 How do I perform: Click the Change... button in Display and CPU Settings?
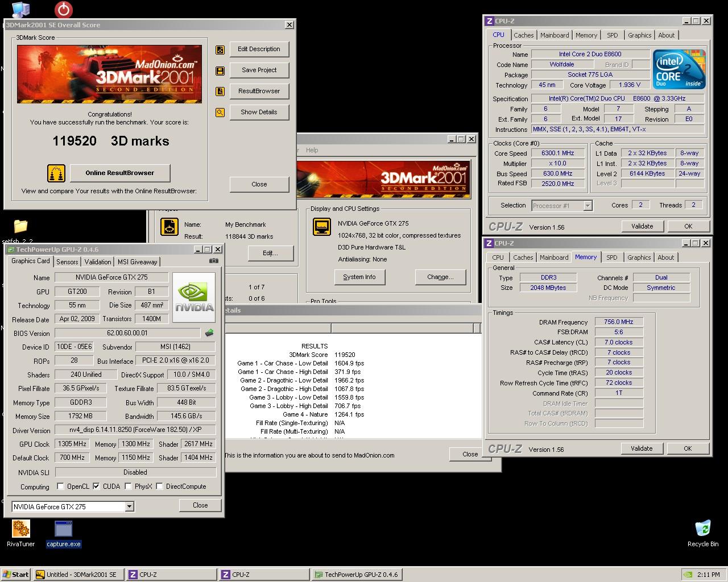pyautogui.click(x=441, y=277)
